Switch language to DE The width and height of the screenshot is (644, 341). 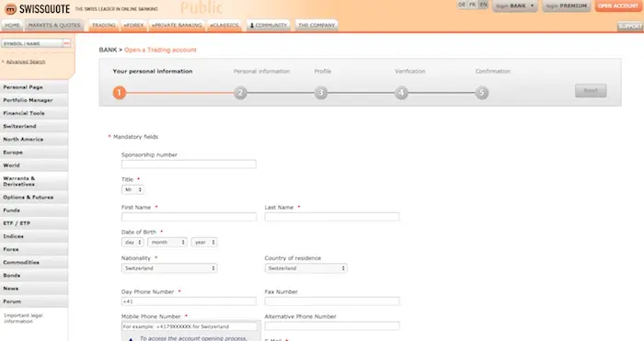tap(462, 5)
